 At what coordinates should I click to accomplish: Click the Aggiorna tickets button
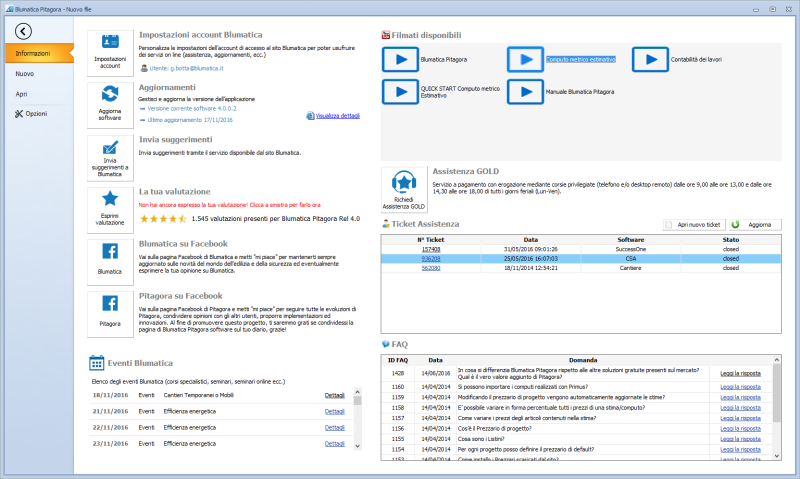756,224
